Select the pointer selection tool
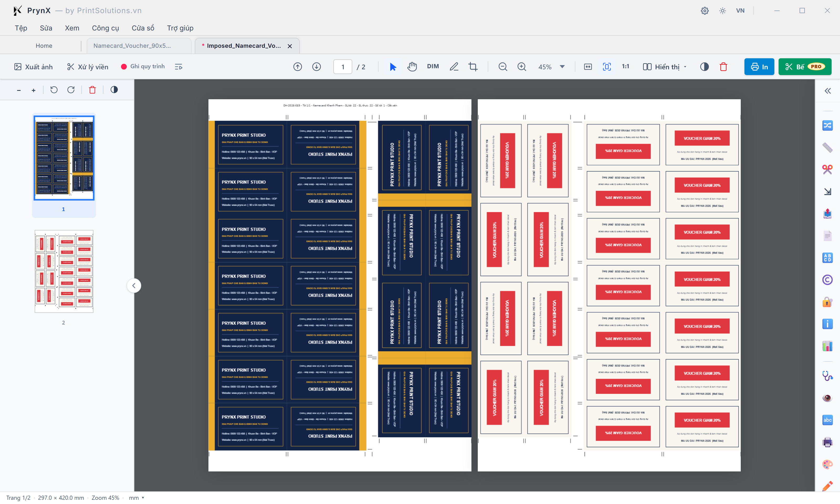Screen dimensions: 840x504 (x=393, y=67)
